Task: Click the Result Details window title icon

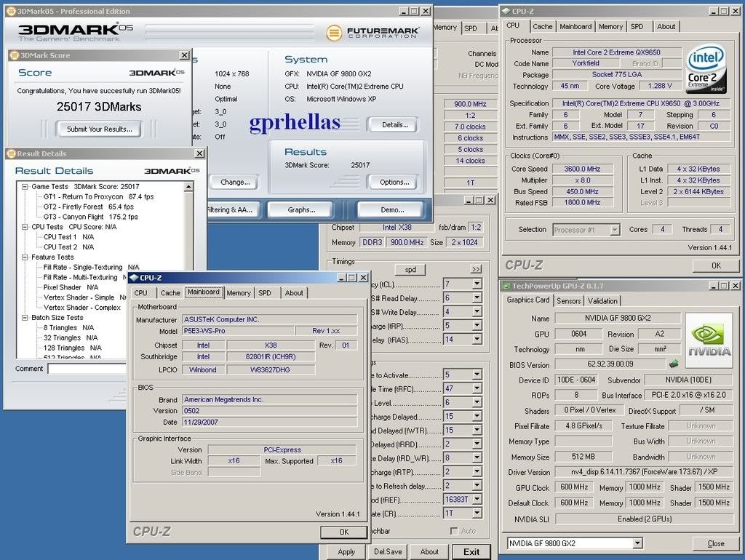Action: click(x=11, y=153)
